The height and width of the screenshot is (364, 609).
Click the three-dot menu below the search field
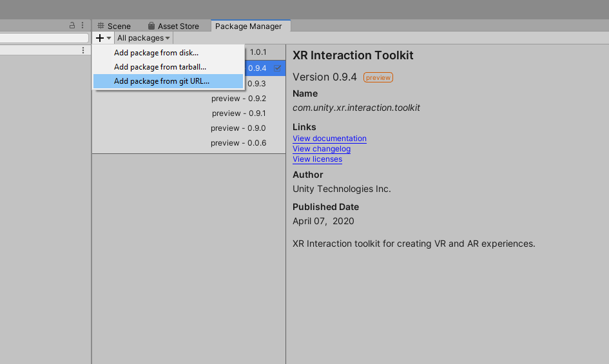click(82, 50)
